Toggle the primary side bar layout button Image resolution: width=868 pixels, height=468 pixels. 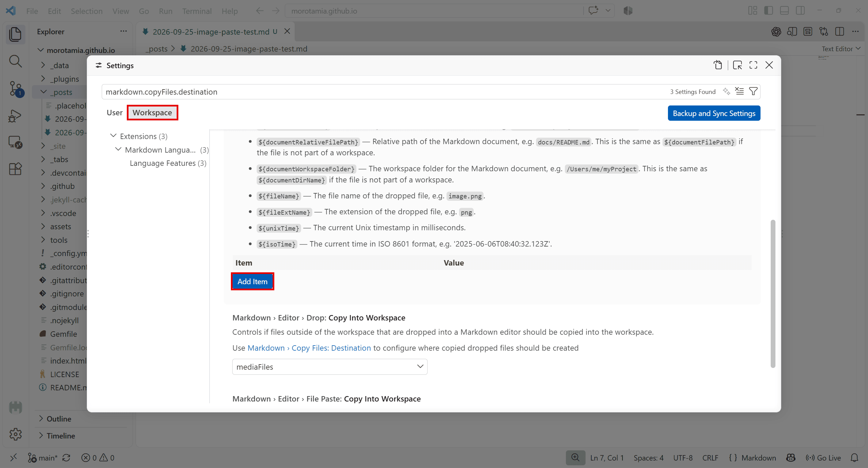(x=769, y=11)
